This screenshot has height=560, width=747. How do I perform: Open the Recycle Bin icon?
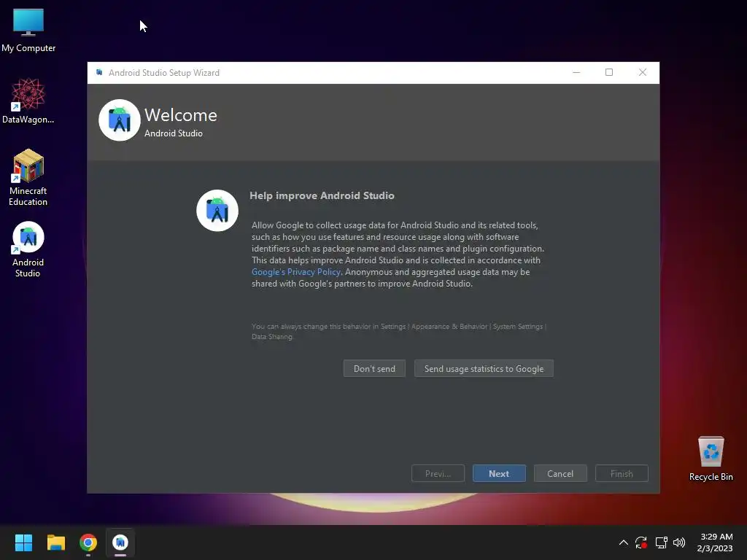click(711, 459)
